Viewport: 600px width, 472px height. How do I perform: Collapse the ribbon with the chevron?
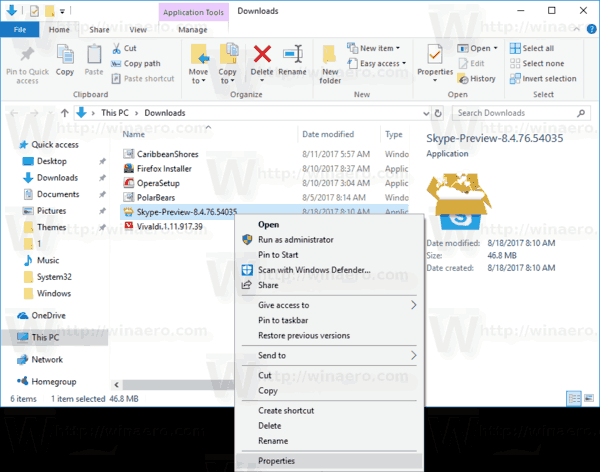tap(576, 29)
